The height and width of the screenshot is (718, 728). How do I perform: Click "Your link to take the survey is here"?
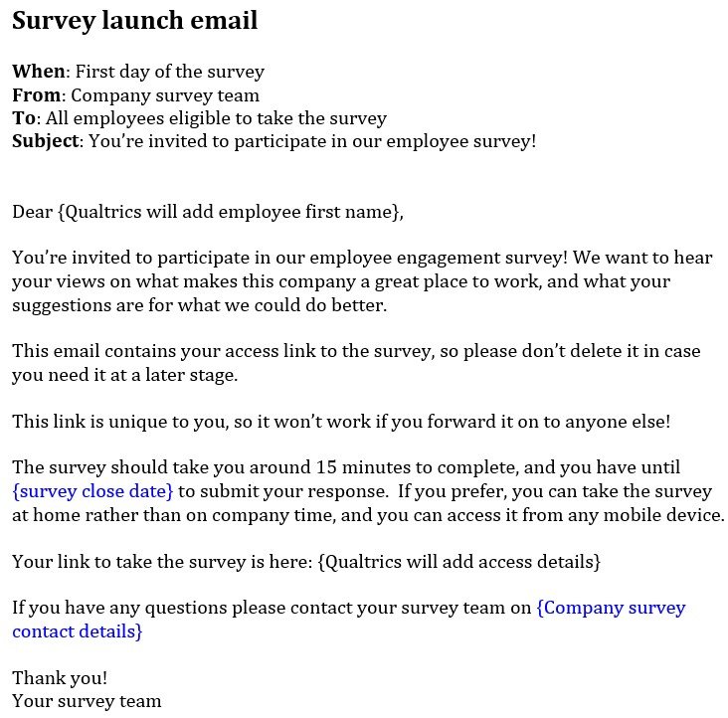161,562
